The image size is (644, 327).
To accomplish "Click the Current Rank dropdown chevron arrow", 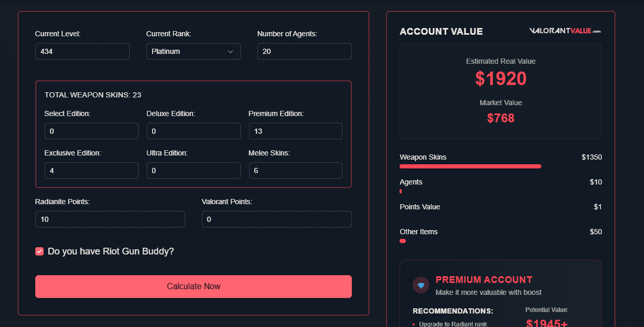I will (x=230, y=51).
